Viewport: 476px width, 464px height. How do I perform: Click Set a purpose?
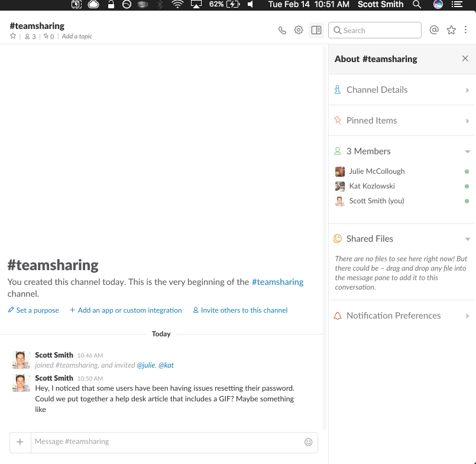[x=33, y=310]
